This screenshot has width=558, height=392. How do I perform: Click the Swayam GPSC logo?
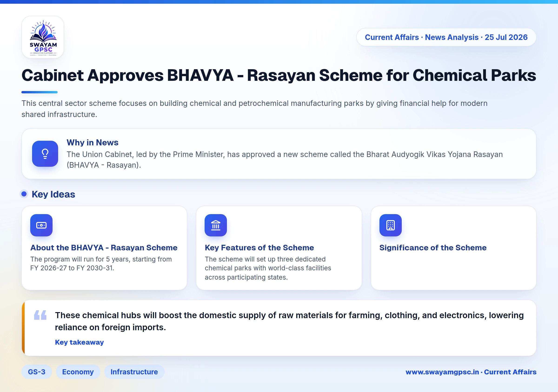tap(43, 37)
